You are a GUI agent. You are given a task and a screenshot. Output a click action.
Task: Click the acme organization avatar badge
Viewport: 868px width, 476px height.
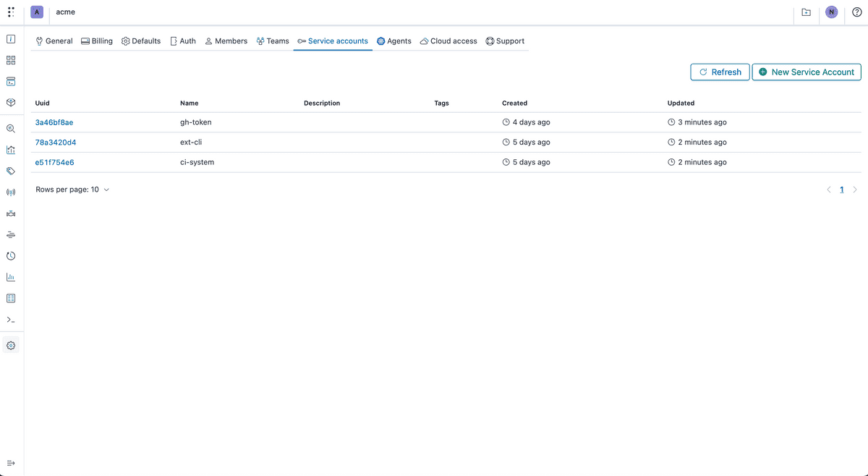37,12
